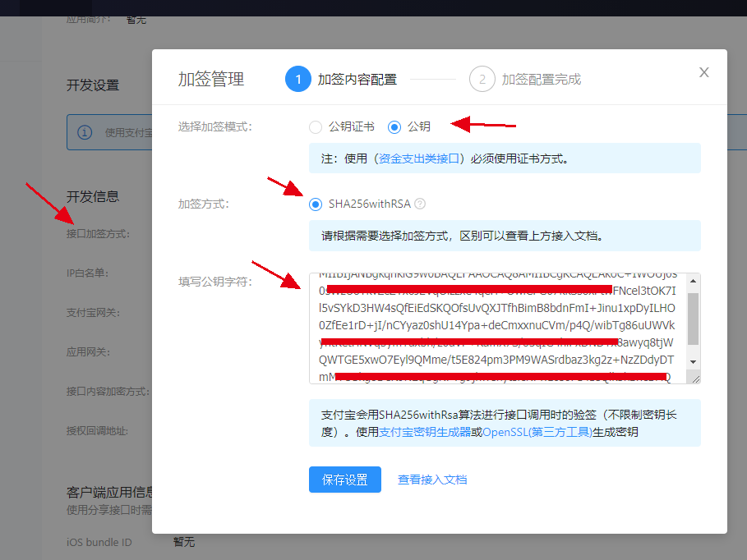747x560 pixels.
Task: Click the 应用网关 label in background page
Action: (x=89, y=352)
